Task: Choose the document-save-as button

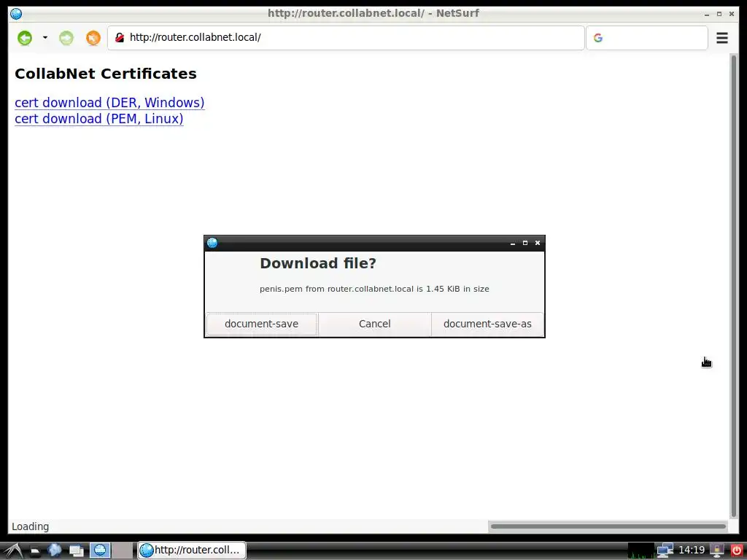Action: [x=487, y=324]
